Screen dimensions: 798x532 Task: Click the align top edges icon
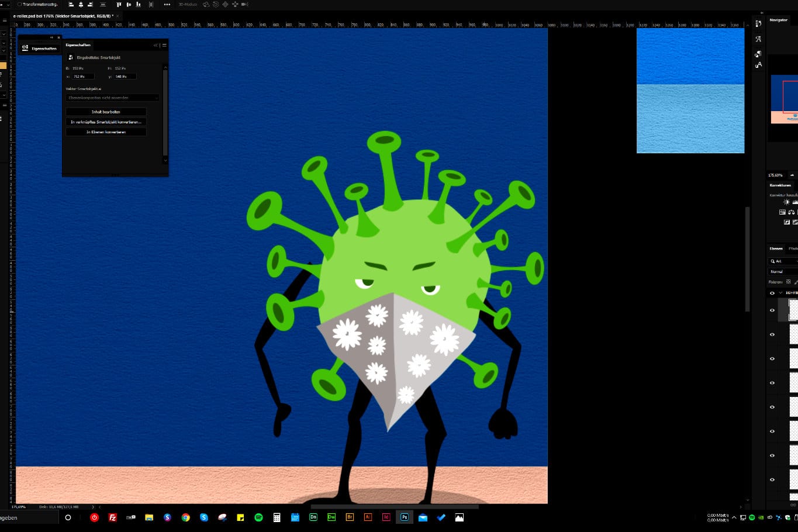[x=119, y=4]
